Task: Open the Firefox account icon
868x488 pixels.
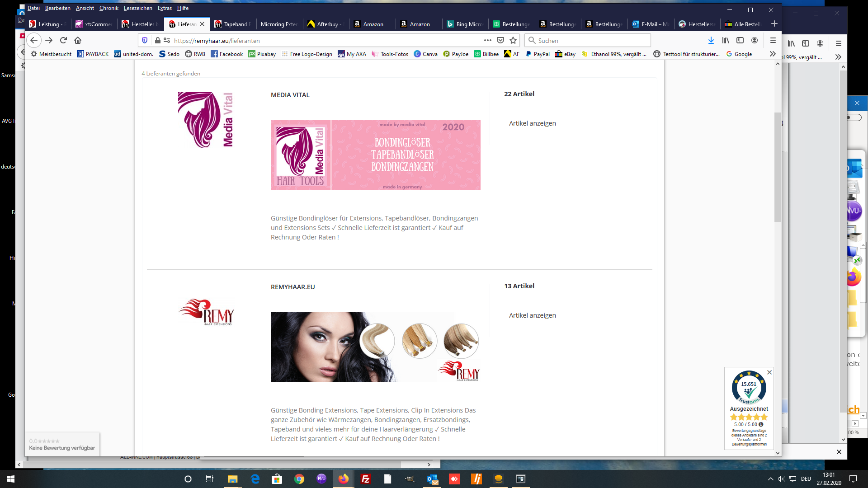Action: (755, 40)
